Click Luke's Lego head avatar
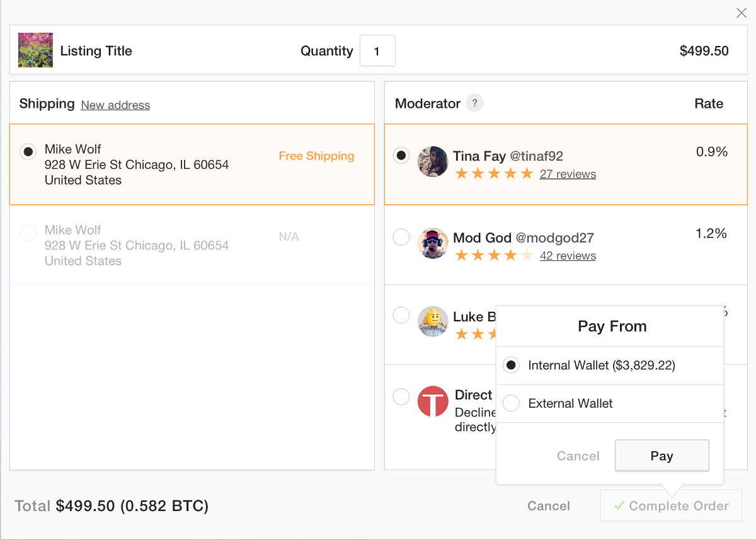The width and height of the screenshot is (756, 540). click(433, 321)
